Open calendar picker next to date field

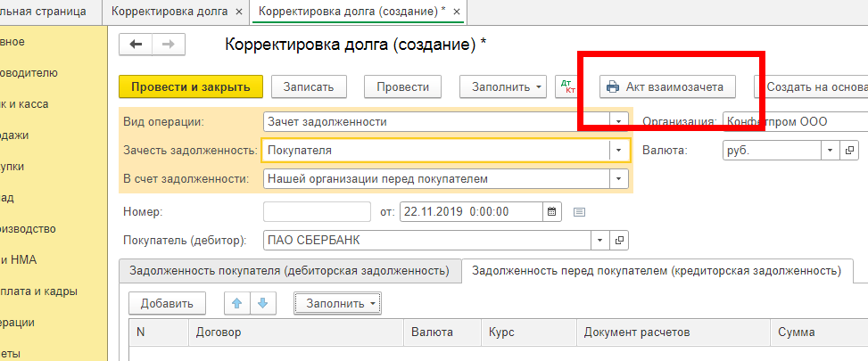point(551,212)
